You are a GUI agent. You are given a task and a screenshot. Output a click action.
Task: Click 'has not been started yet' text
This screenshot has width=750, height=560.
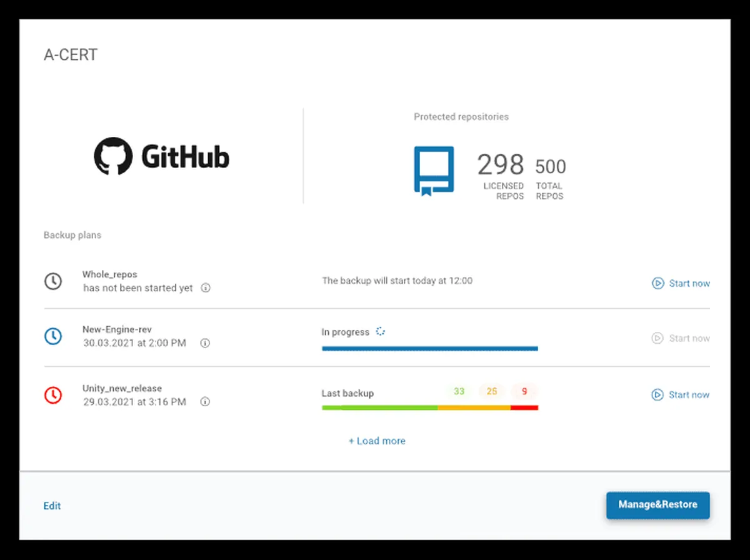pyautogui.click(x=138, y=288)
